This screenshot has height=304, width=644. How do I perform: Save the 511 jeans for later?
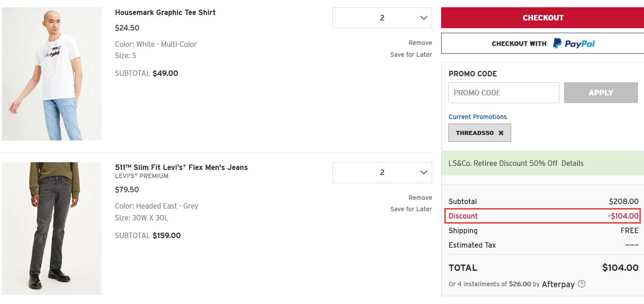click(411, 209)
